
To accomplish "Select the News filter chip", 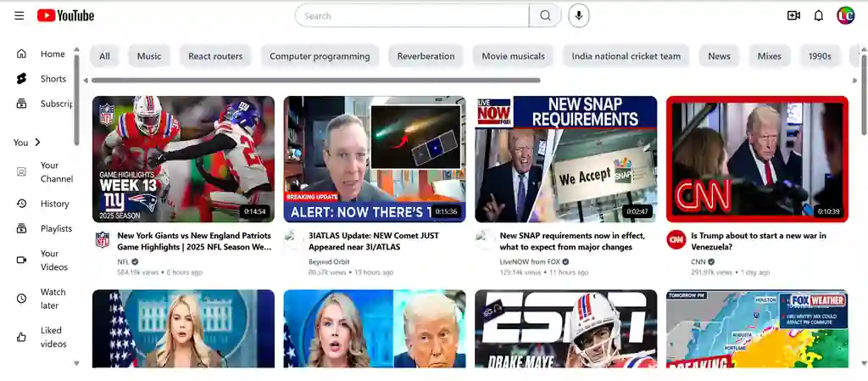I will 719,56.
